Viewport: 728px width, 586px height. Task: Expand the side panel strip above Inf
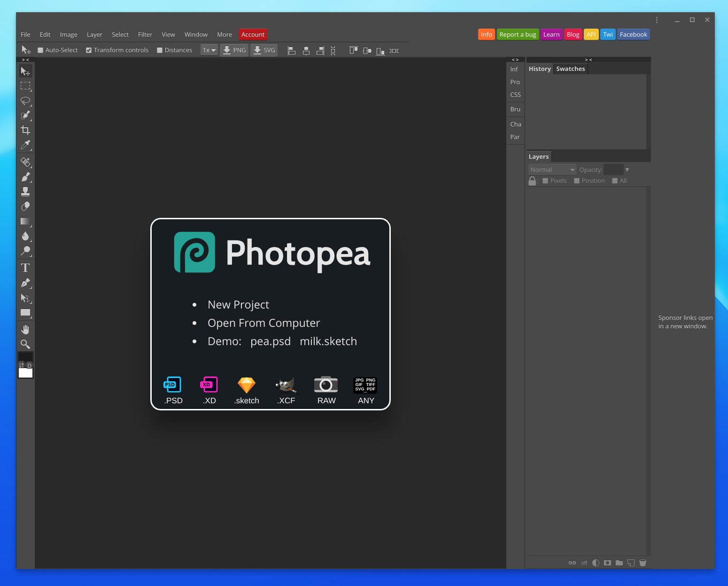(x=515, y=60)
